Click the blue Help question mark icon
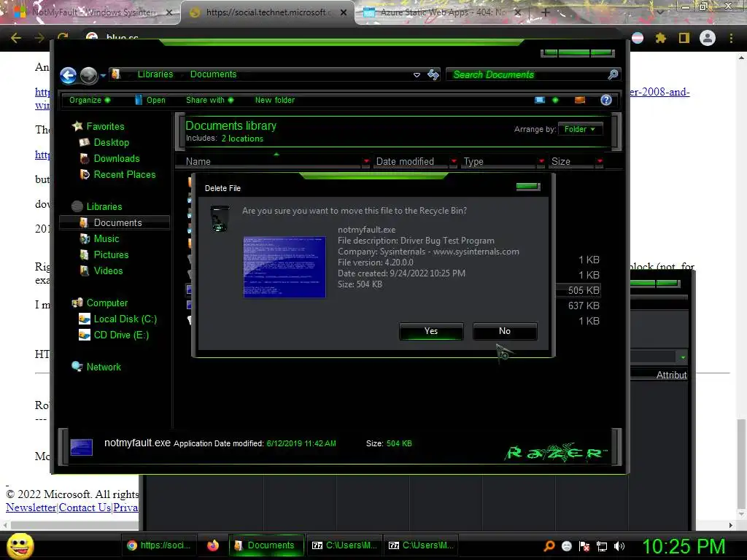Image resolution: width=747 pixels, height=560 pixels. [606, 100]
